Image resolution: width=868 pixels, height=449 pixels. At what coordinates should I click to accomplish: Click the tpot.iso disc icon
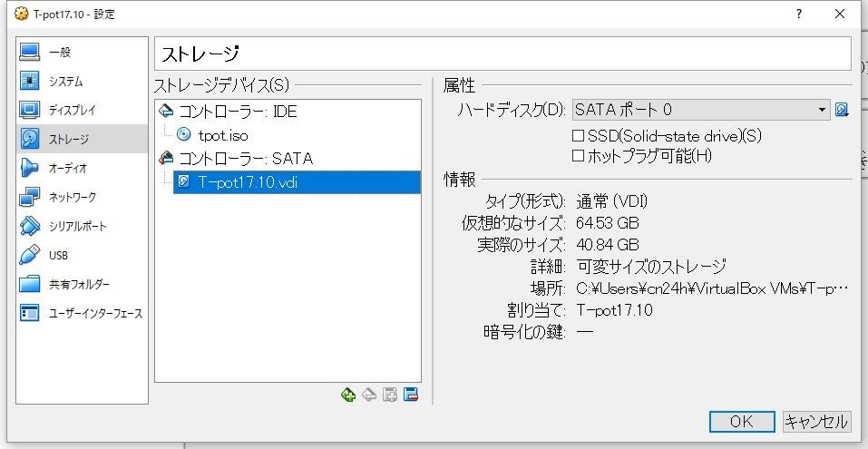coord(183,134)
